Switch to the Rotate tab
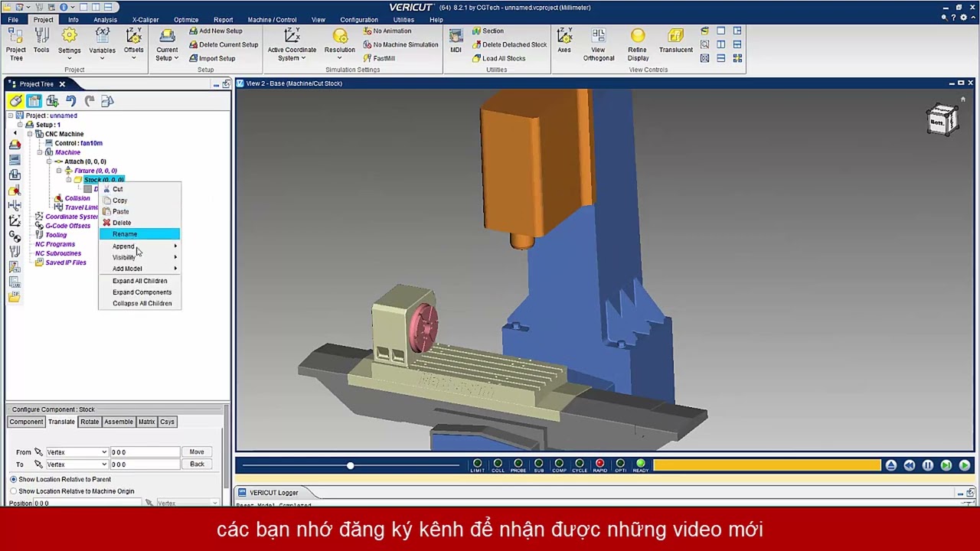Viewport: 980px width, 551px height. [x=90, y=422]
